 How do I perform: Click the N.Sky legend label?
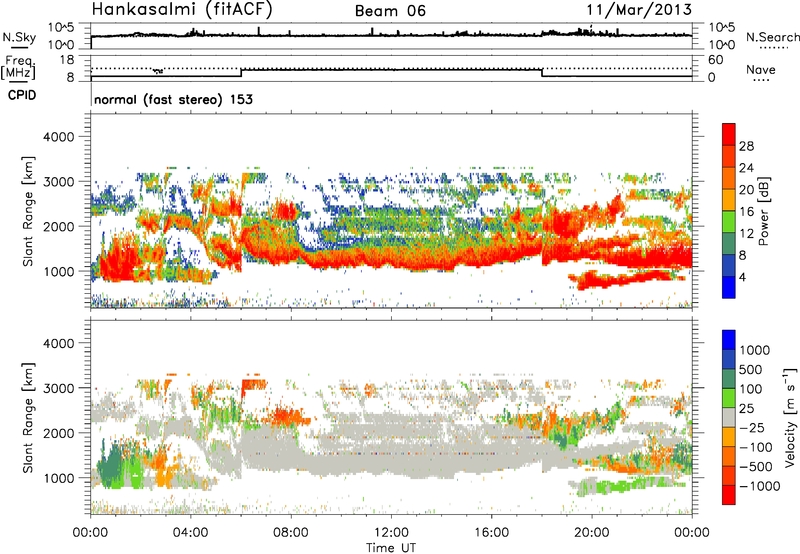click(x=19, y=37)
